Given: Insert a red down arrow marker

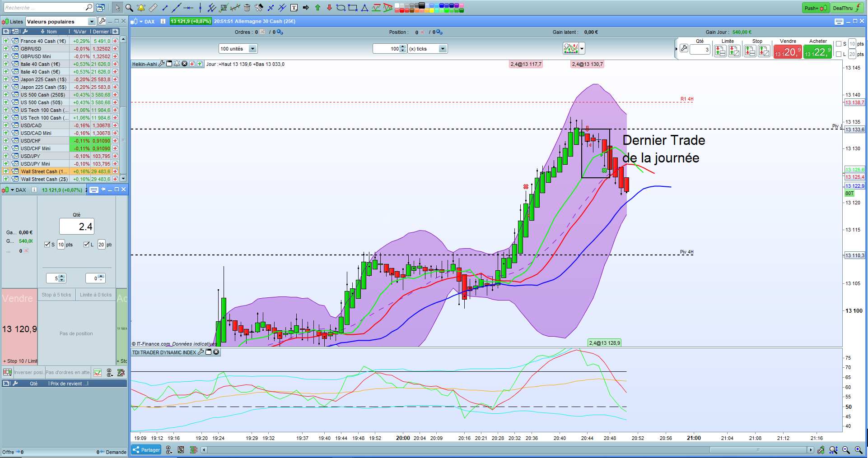Looking at the screenshot, I should (x=329, y=8).
